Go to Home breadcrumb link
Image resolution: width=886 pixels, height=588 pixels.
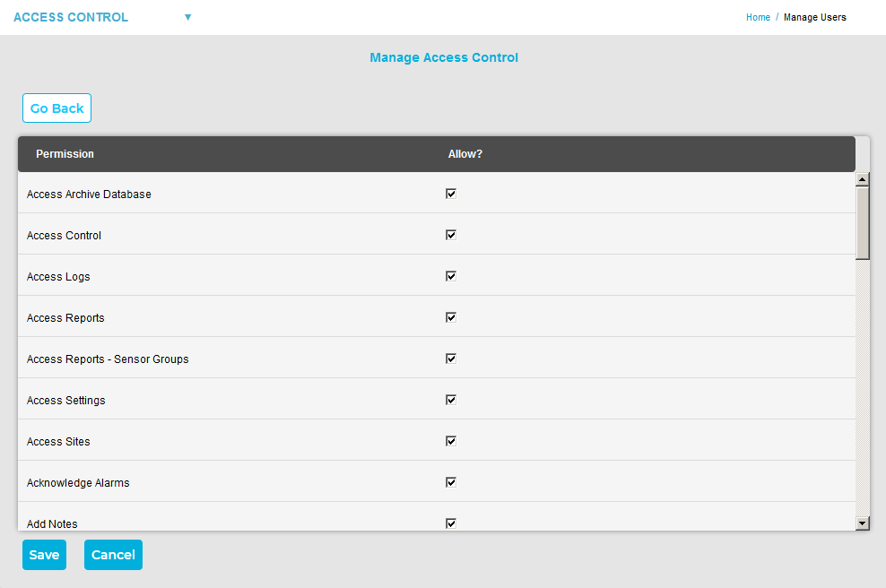pos(758,17)
